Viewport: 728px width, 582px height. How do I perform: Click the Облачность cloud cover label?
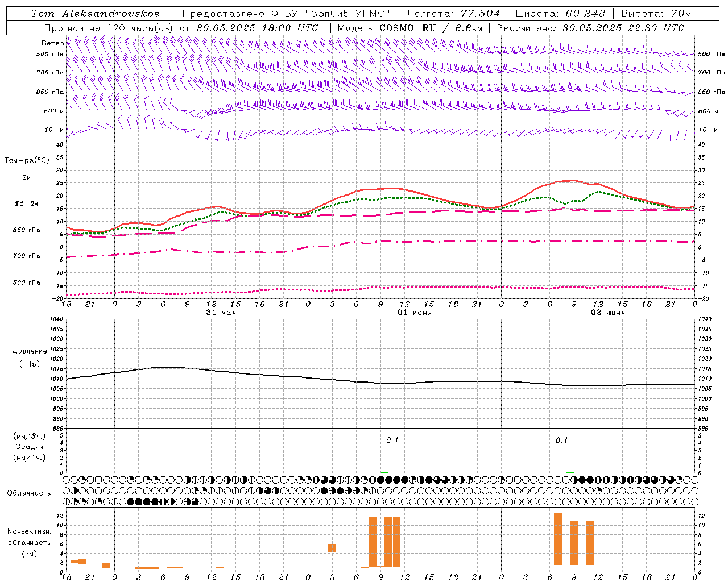[x=29, y=493]
